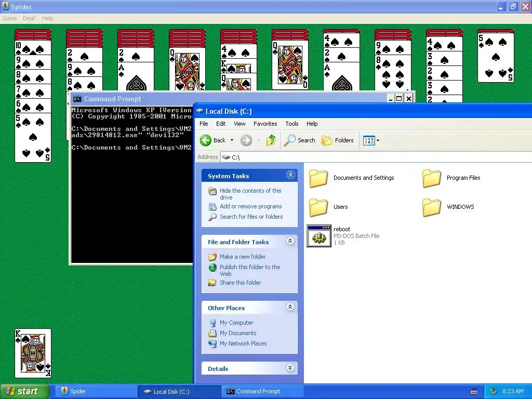Viewport: 532px width, 399px height.
Task: Open My Network Places link
Action: point(243,343)
